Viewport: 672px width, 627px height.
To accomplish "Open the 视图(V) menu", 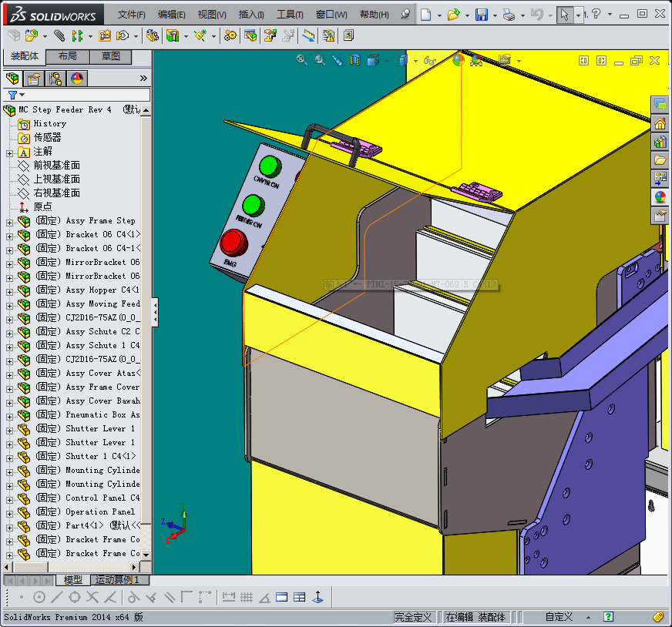I will 212,15.
